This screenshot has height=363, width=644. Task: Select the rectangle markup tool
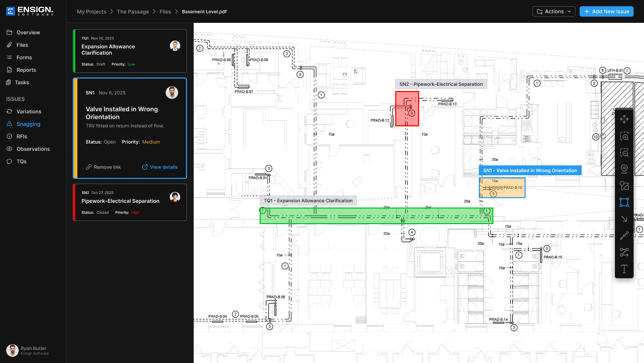[x=624, y=202]
